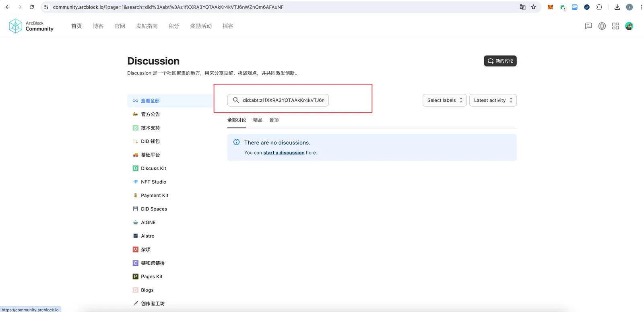Switch to the 全部讨论 tab
Image resolution: width=644 pixels, height=312 pixels.
(x=237, y=120)
